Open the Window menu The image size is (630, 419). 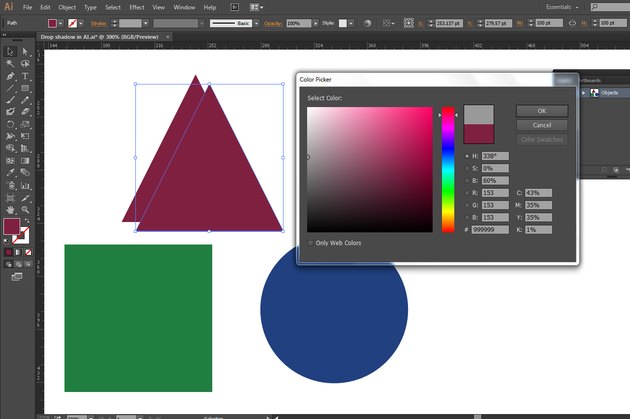[x=184, y=7]
